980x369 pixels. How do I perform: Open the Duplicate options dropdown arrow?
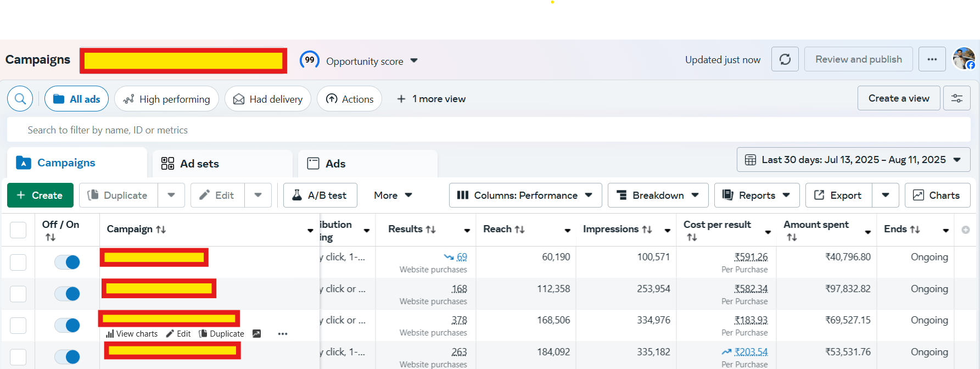(171, 195)
